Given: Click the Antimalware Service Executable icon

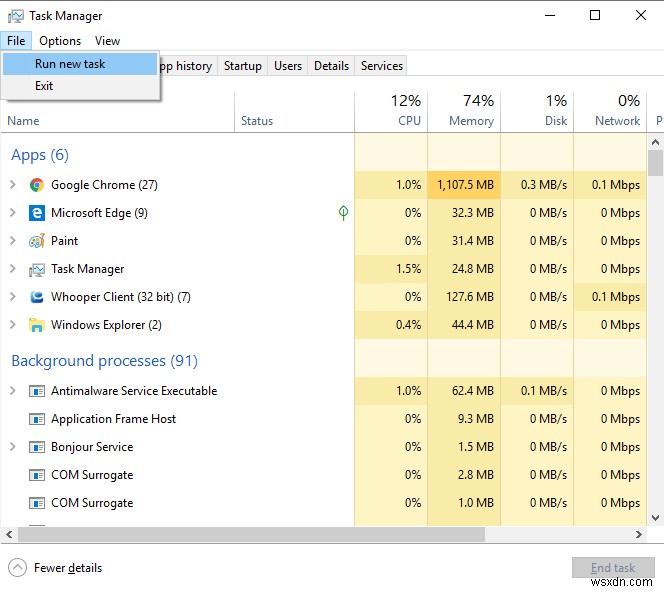Looking at the screenshot, I should (37, 391).
